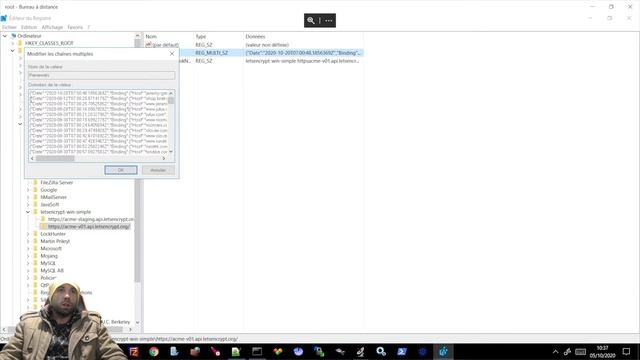Screen dimensions: 640x360
Task: Select the acme-v01.api.letsencrypt.org key
Action: [89, 227]
